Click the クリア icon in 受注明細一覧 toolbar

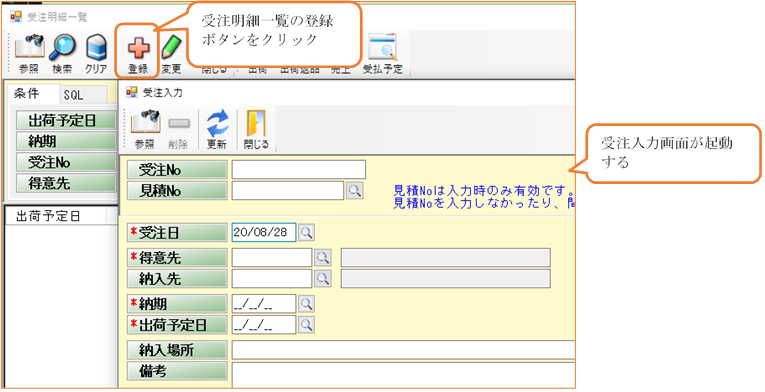[96, 47]
